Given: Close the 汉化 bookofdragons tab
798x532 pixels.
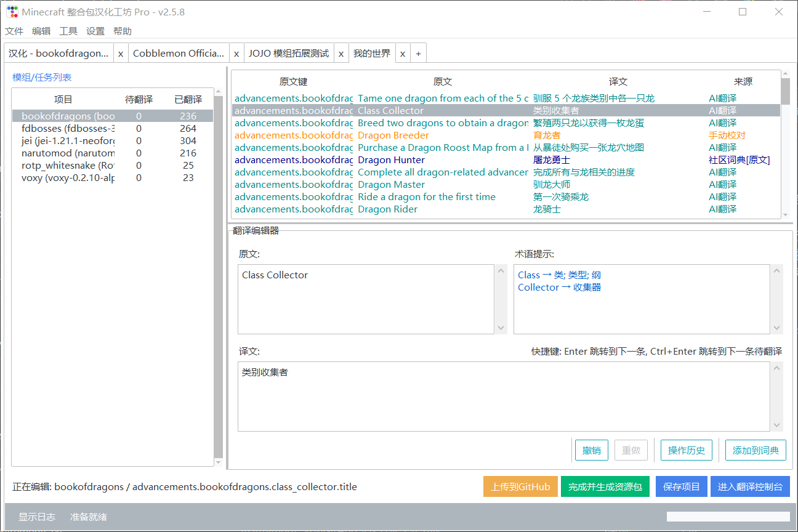Looking at the screenshot, I should point(121,54).
